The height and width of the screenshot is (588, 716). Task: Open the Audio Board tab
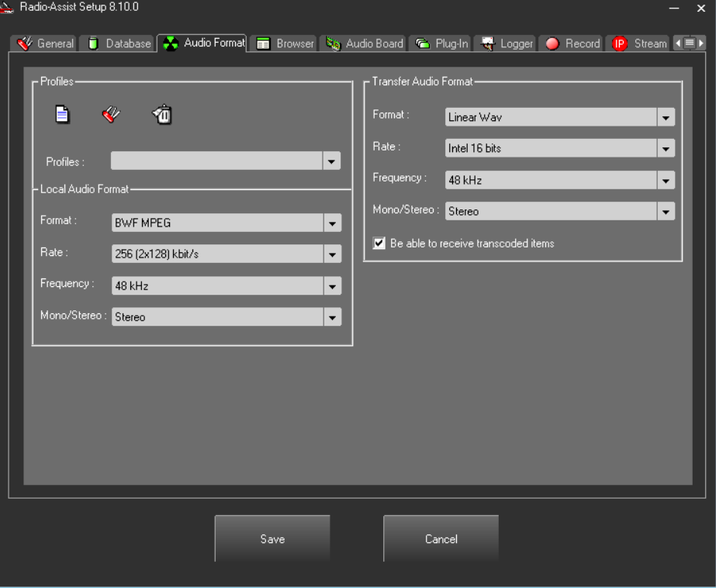pos(365,43)
